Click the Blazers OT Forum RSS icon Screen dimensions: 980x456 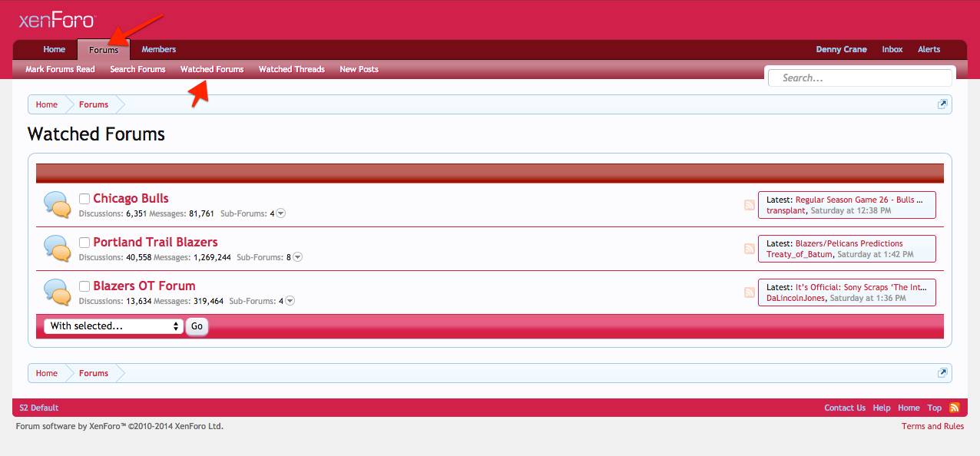point(750,292)
